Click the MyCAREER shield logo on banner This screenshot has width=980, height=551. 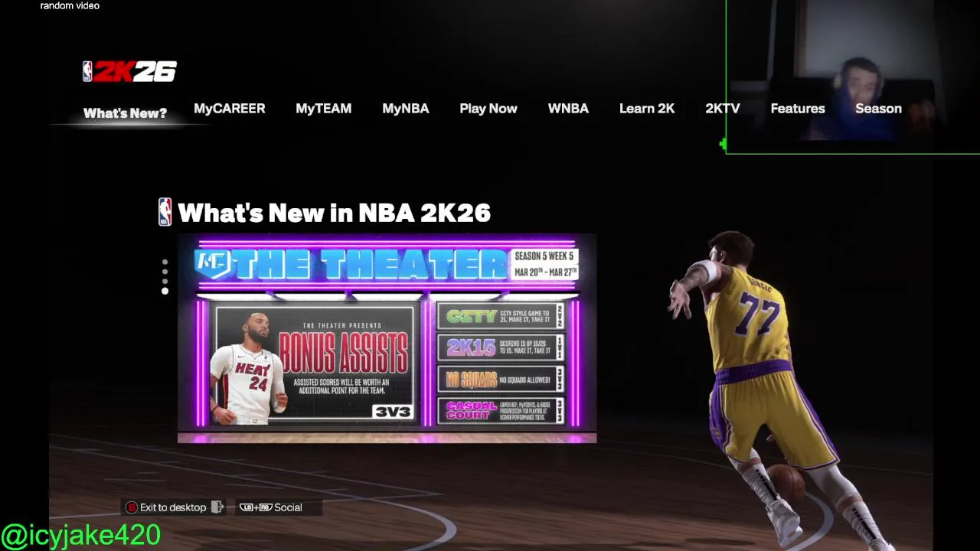pos(213,264)
